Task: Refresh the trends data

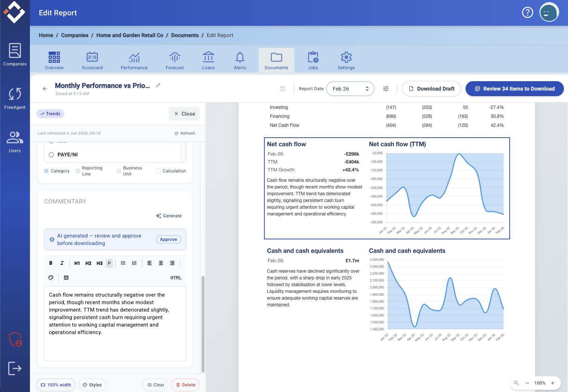Action: [185, 133]
